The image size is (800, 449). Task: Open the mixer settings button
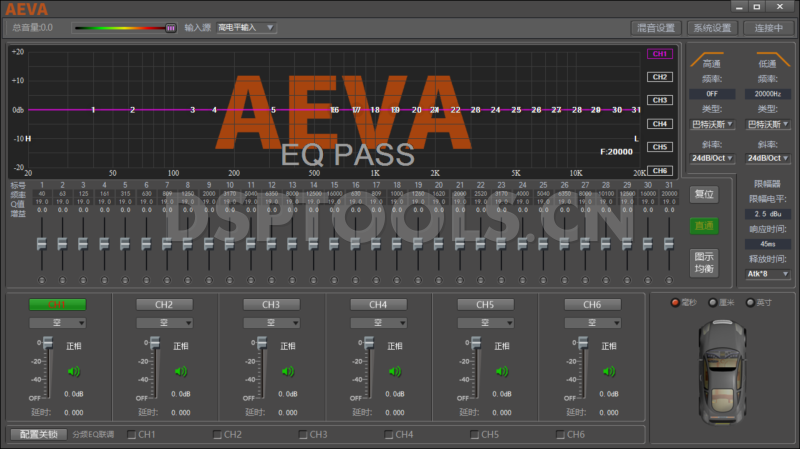tap(656, 28)
